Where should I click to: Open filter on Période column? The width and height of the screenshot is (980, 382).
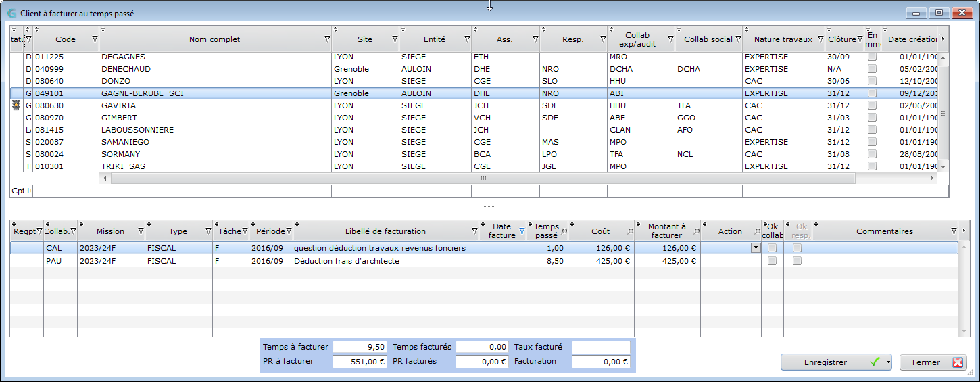[x=289, y=231]
